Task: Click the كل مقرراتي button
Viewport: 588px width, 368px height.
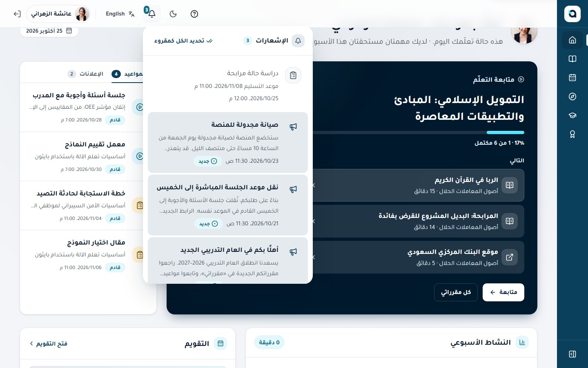Action: [x=456, y=292]
